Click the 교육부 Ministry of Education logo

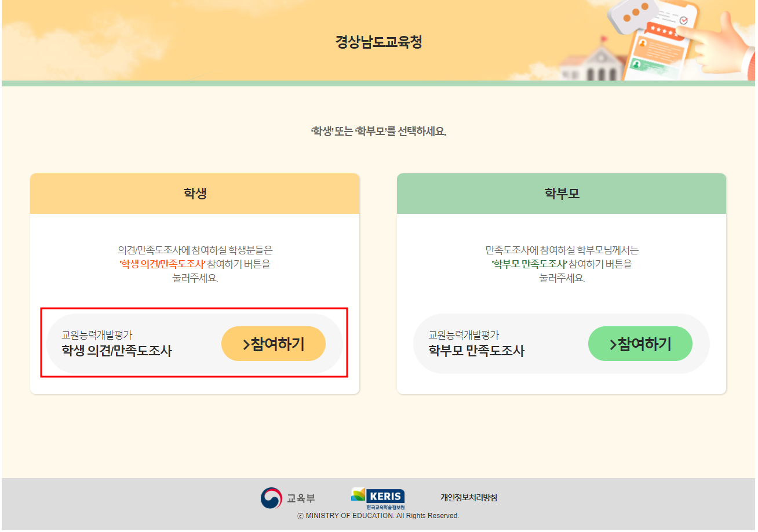[287, 498]
